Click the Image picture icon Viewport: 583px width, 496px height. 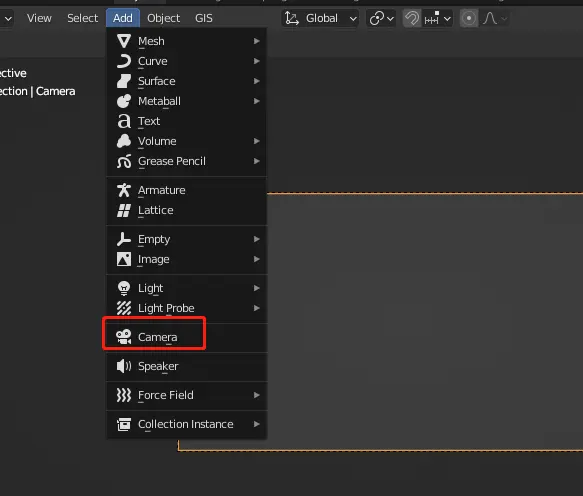coord(124,259)
